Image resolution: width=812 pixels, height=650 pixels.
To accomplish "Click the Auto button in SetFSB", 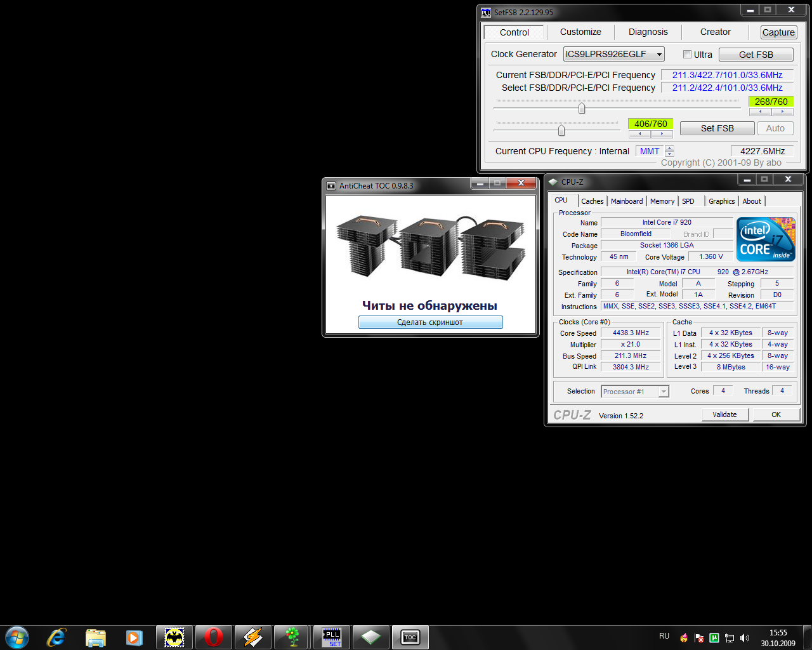I will 775,128.
